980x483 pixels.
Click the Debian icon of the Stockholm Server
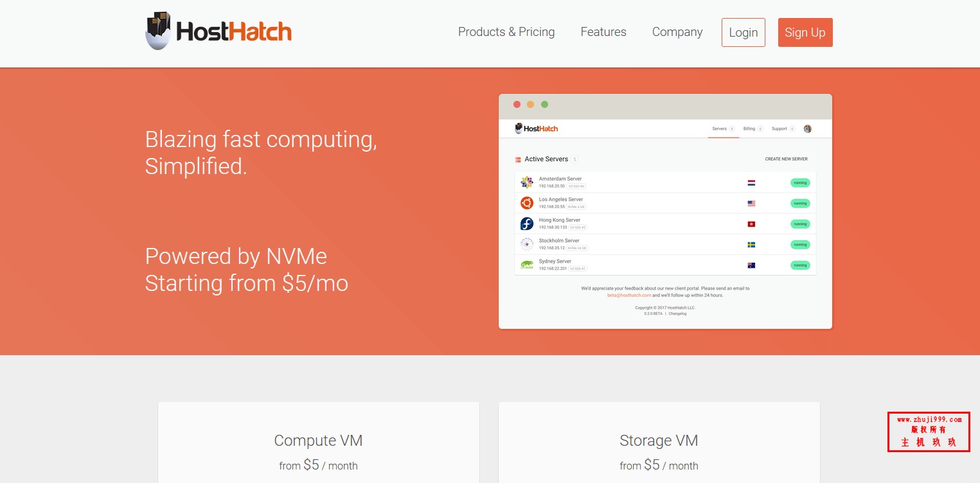coord(527,244)
